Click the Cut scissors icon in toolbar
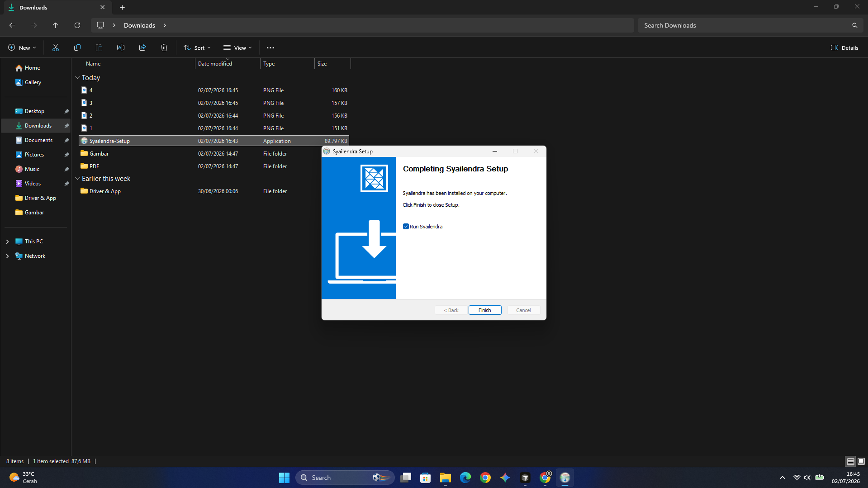The image size is (868, 488). (x=56, y=47)
